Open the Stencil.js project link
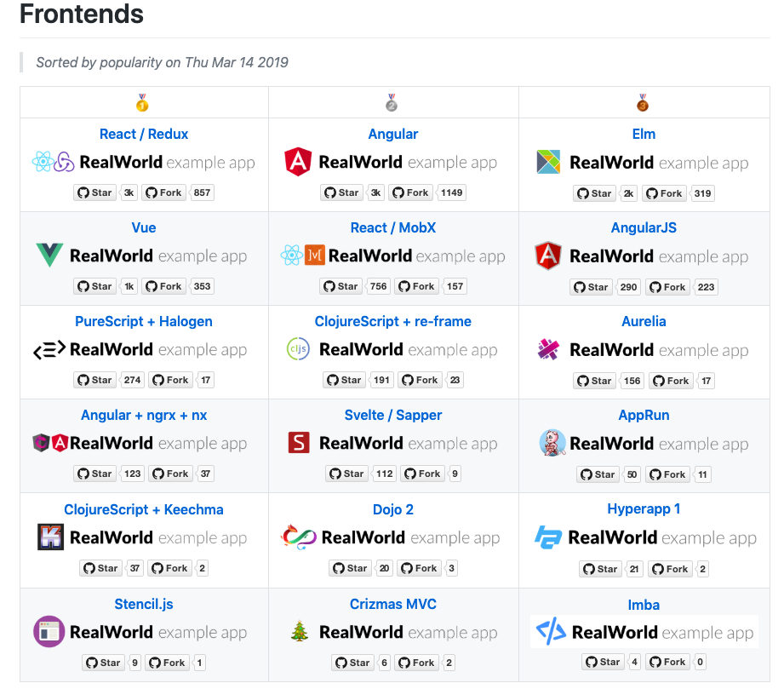784x689 pixels. tap(144, 604)
